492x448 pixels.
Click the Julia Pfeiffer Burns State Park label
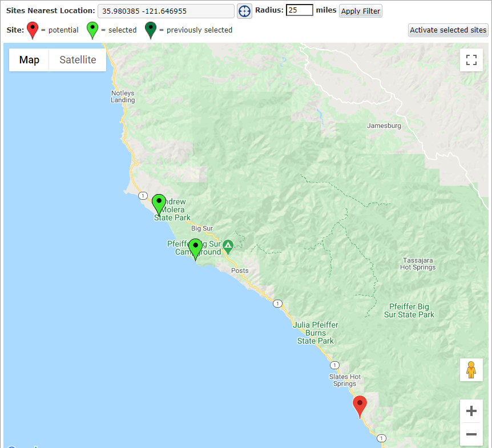(315, 333)
